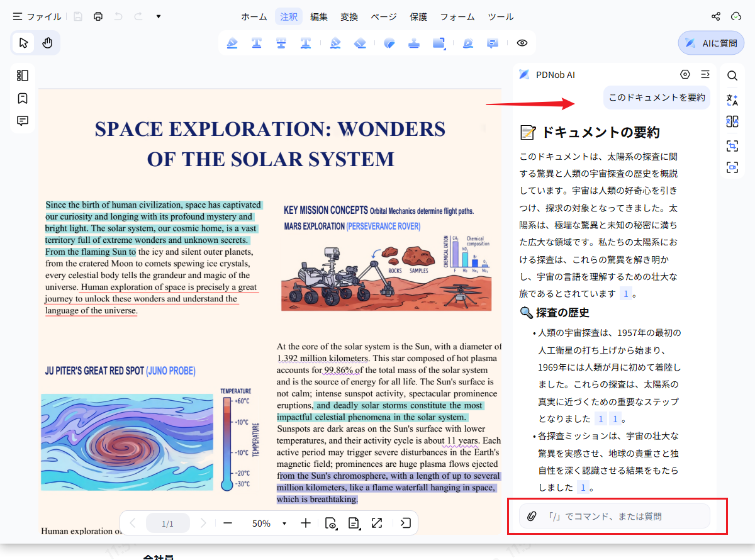Screen dimensions: 755x560
Task: Collapse the bottom page toolbar
Action: [406, 523]
